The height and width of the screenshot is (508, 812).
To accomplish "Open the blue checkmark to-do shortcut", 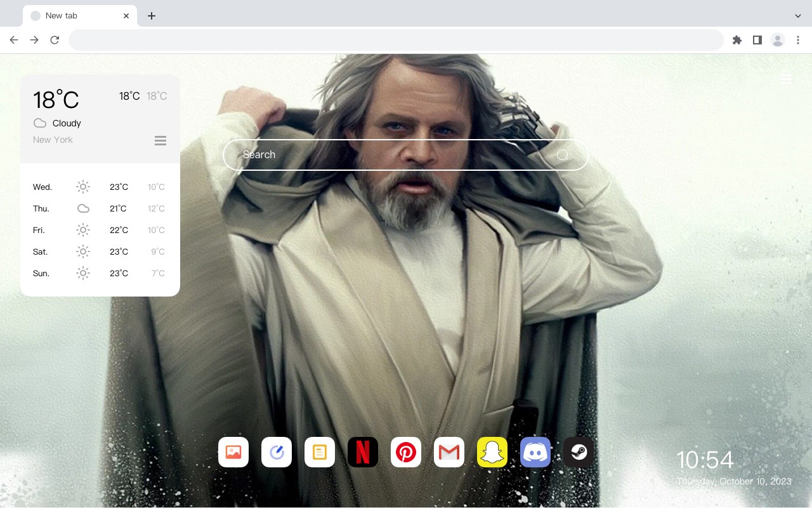I will 277,452.
